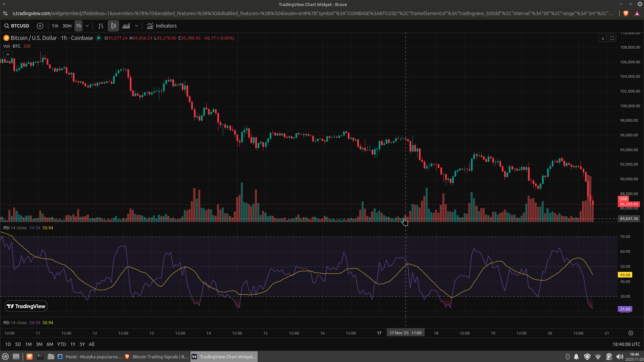Image resolution: width=644 pixels, height=362 pixels.
Task: Collapse the indicator legend chevron
Action: [8, 54]
